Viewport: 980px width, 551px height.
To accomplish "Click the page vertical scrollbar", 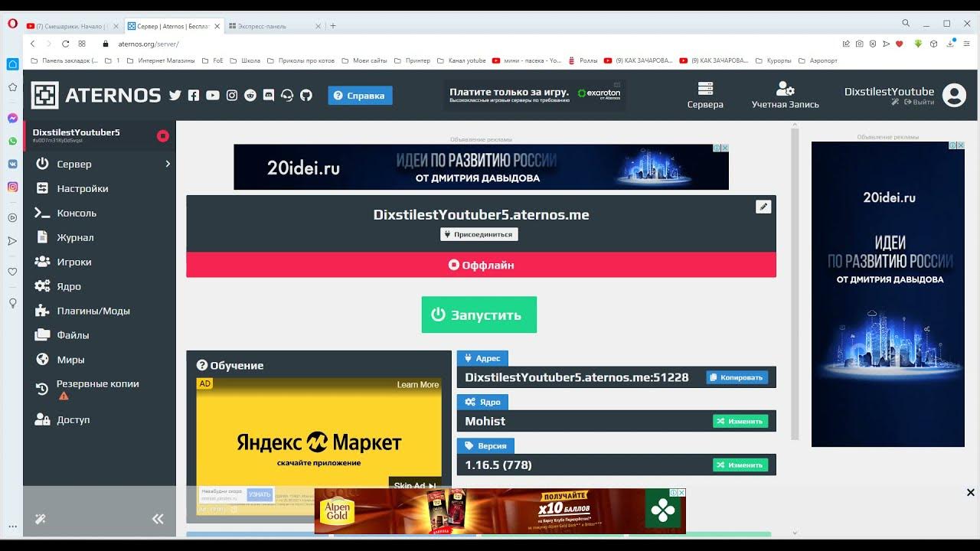I will pyautogui.click(x=795, y=285).
